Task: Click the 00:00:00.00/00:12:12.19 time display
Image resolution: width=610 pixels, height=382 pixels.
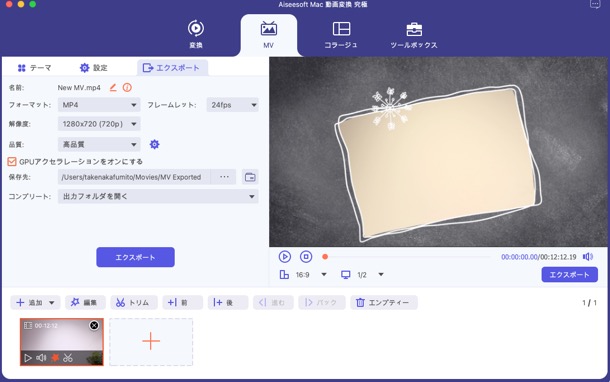Action: point(538,257)
